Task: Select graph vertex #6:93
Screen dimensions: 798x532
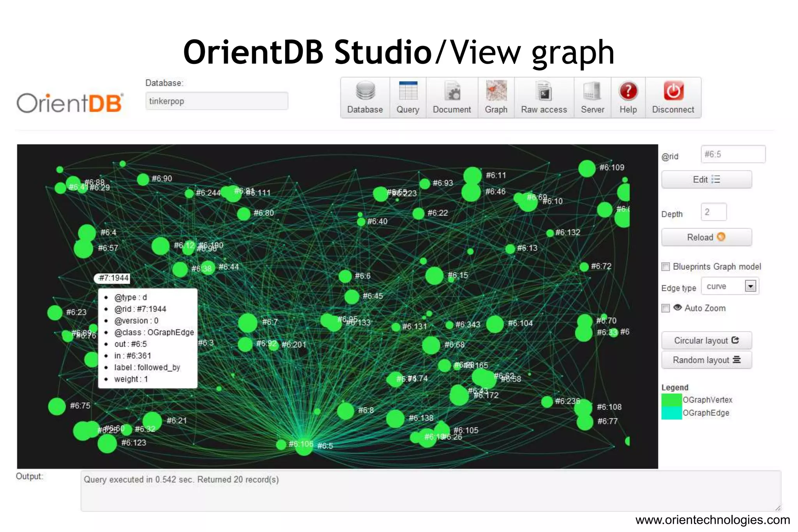Action: click(425, 184)
